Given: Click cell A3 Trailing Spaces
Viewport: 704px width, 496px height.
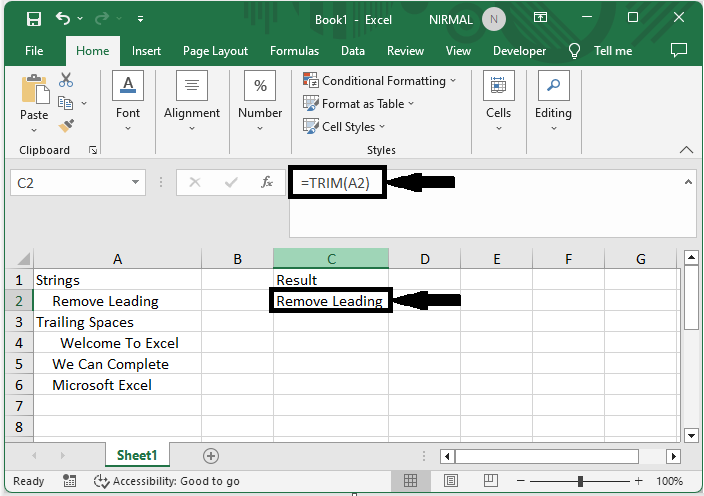Looking at the screenshot, I should pos(117,322).
